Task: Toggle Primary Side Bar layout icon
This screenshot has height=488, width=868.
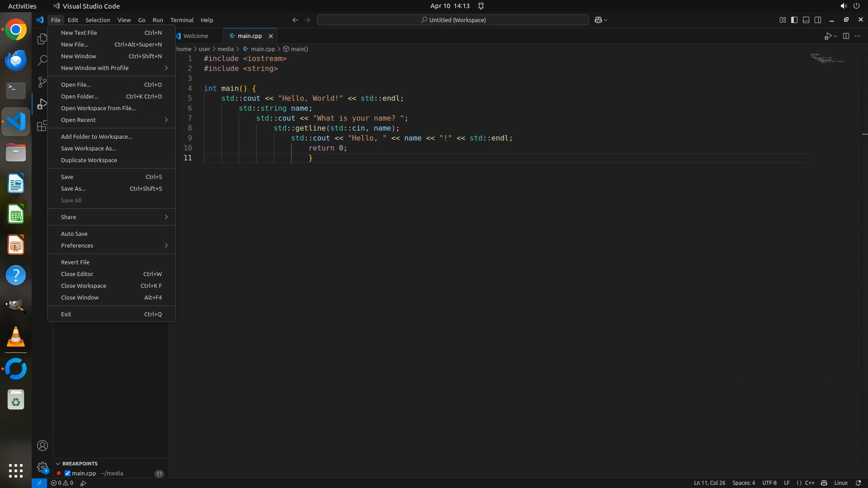Action: click(x=794, y=20)
